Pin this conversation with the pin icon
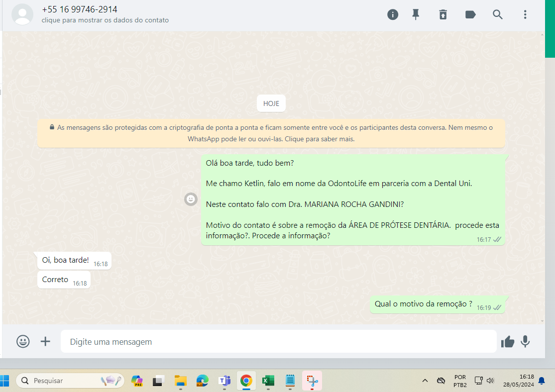This screenshot has height=392, width=555. click(416, 14)
